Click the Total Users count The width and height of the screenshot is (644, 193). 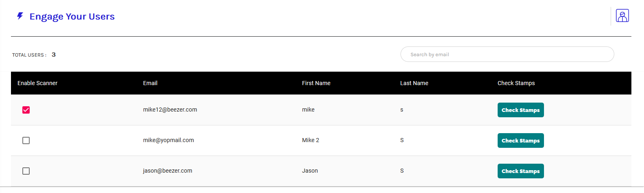54,55
